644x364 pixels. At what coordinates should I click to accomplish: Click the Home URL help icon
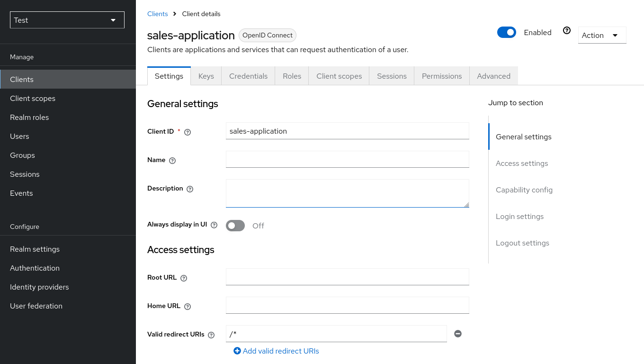click(188, 307)
